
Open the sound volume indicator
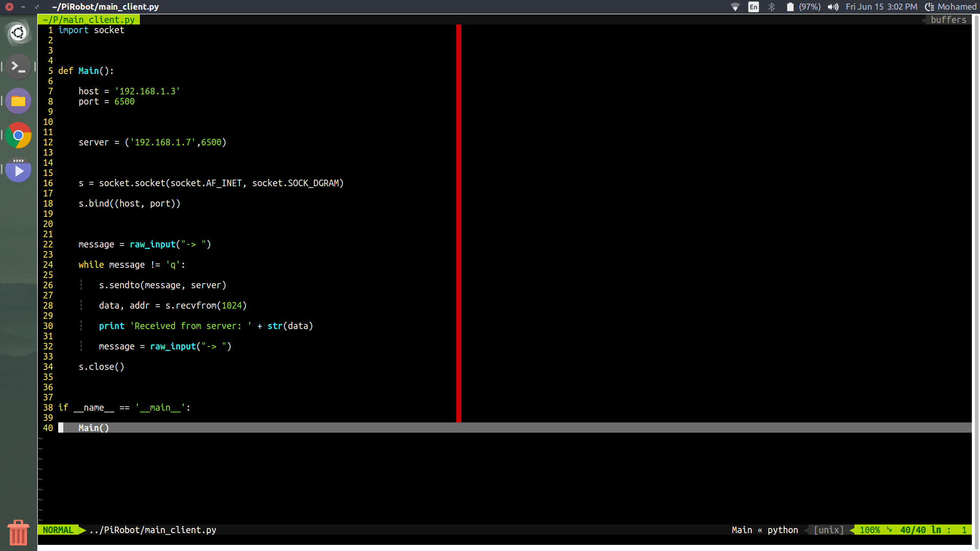coord(833,7)
